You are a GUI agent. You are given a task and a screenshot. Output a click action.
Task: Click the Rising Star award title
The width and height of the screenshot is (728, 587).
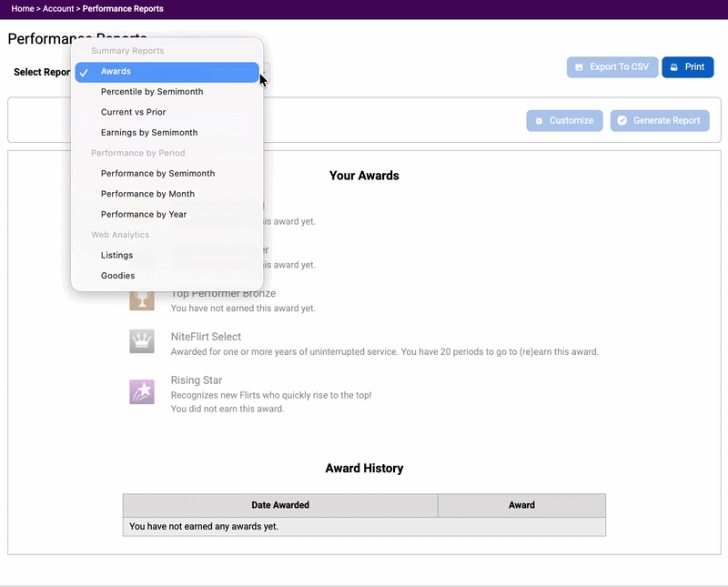[197, 380]
